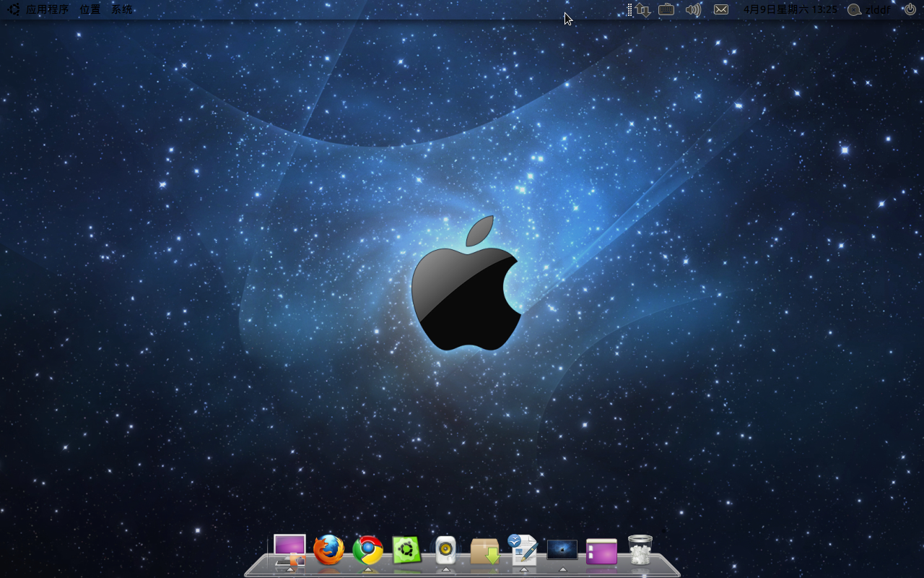924x578 pixels.
Task: Open the 系统 menu
Action: (x=122, y=9)
